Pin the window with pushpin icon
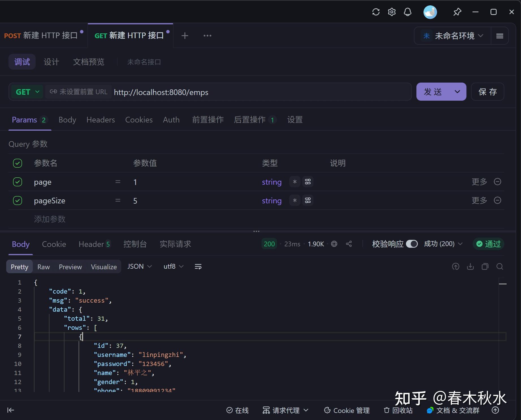Image resolution: width=521 pixels, height=420 pixels. 457,12
